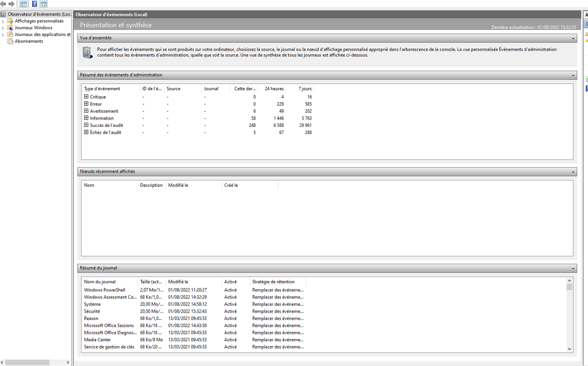
Task: Sort by Nom du journal column header
Action: [x=110, y=282]
